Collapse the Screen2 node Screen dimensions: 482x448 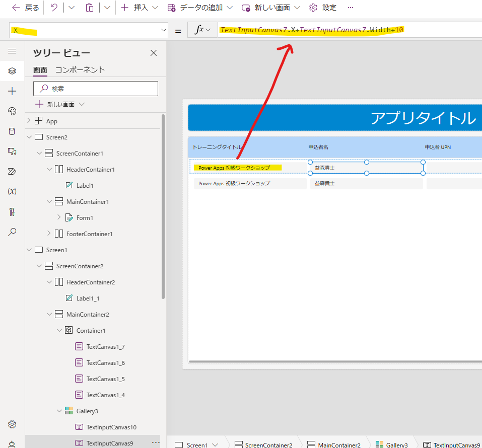pos(29,137)
